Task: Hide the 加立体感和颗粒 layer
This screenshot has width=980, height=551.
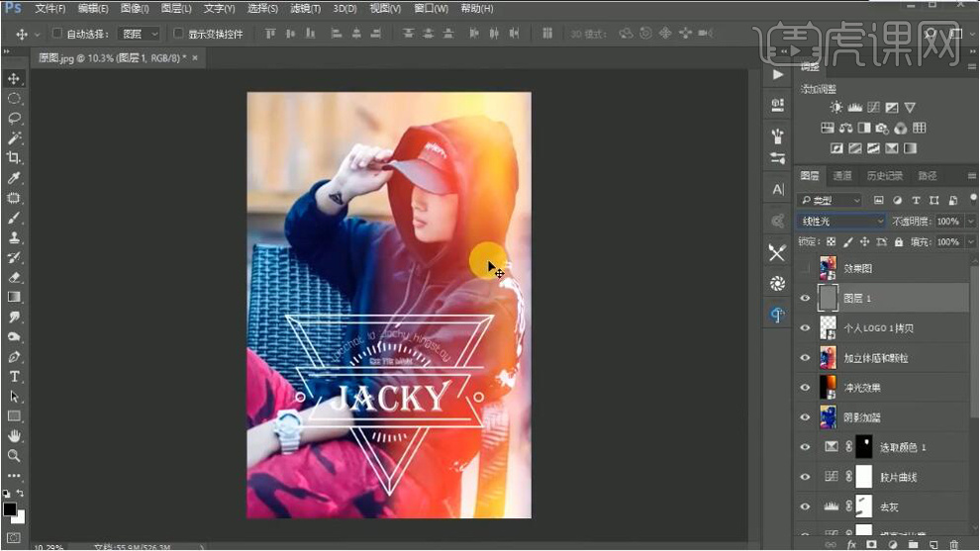Action: coord(805,358)
